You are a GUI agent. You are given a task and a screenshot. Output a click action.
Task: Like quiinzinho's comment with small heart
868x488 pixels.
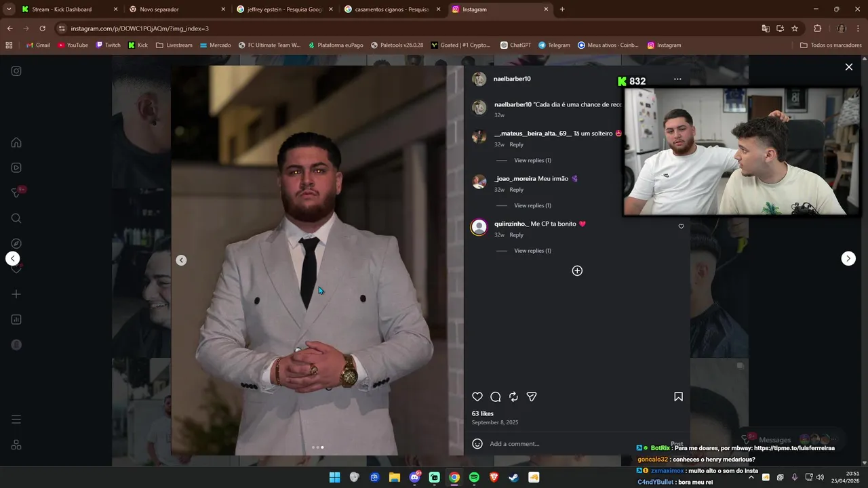[x=681, y=226]
